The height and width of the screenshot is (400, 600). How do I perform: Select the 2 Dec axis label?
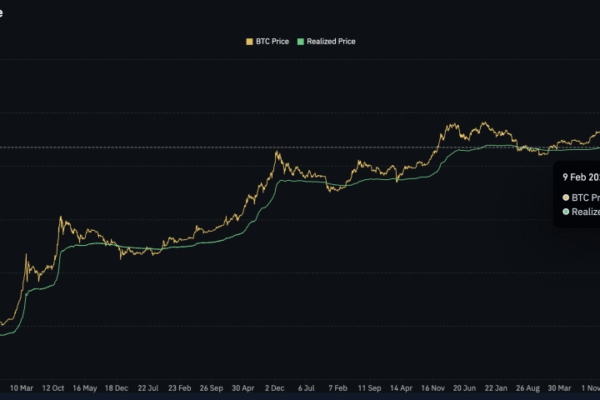[273, 387]
